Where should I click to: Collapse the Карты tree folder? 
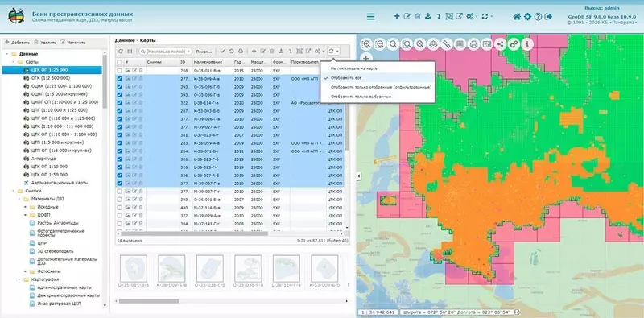13,62
